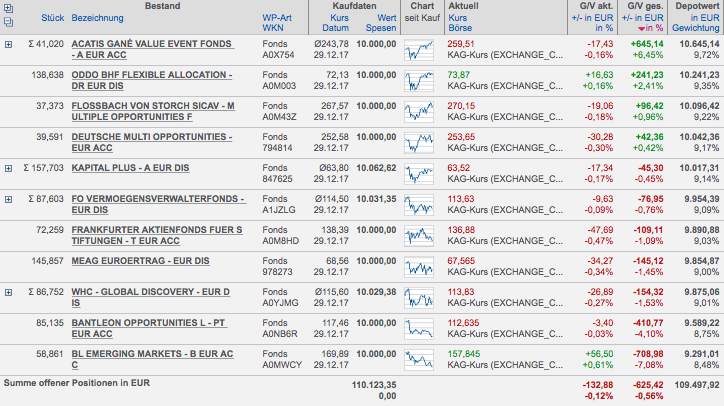Sort Depotwert by in EUR
Viewport: 724px width, 406px height.
click(x=705, y=18)
